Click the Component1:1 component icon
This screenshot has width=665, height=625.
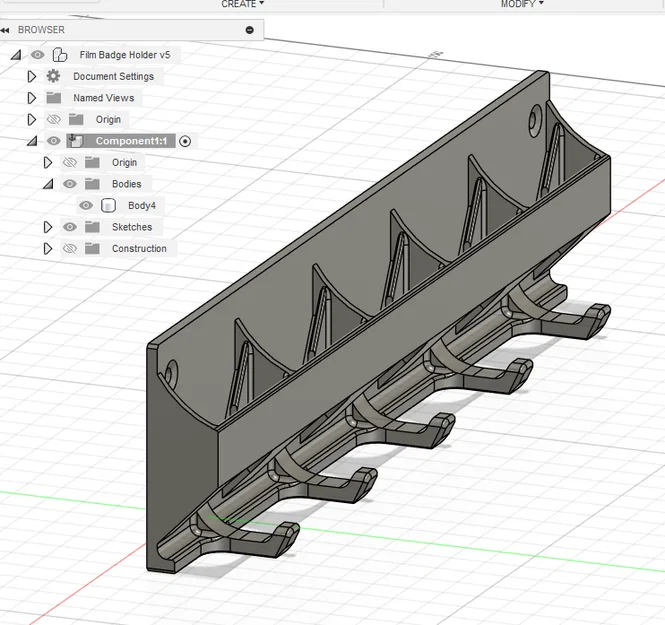75,141
